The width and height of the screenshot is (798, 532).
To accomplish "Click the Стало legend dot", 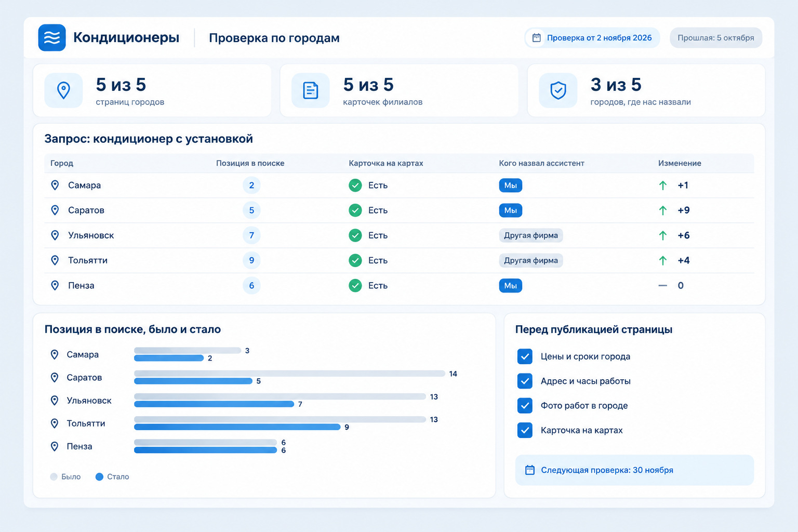I will tap(99, 477).
